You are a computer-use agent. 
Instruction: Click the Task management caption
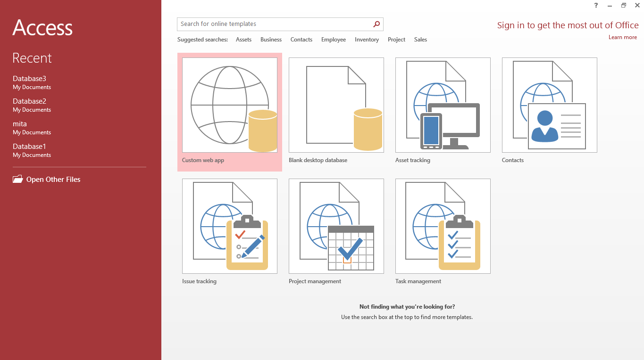(418, 281)
